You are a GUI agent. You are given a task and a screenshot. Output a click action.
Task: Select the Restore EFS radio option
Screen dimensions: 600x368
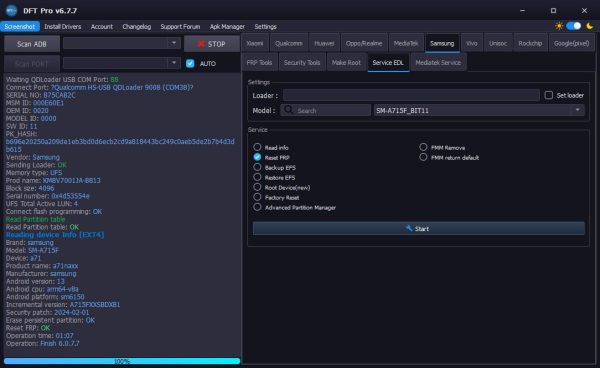tap(257, 177)
